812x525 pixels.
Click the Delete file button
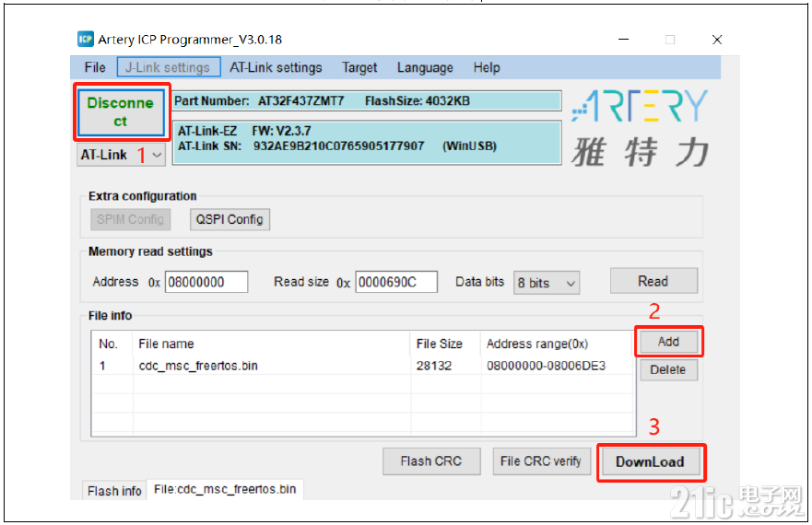pyautogui.click(x=668, y=369)
